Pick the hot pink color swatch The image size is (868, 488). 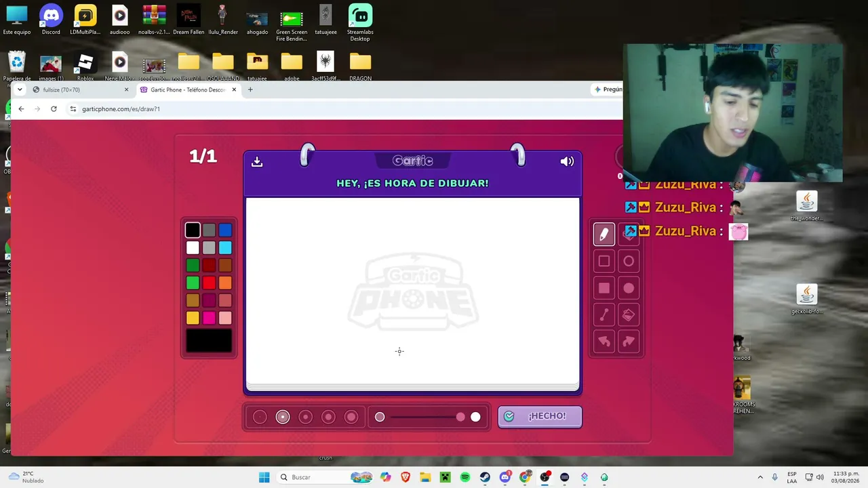pyautogui.click(x=209, y=318)
